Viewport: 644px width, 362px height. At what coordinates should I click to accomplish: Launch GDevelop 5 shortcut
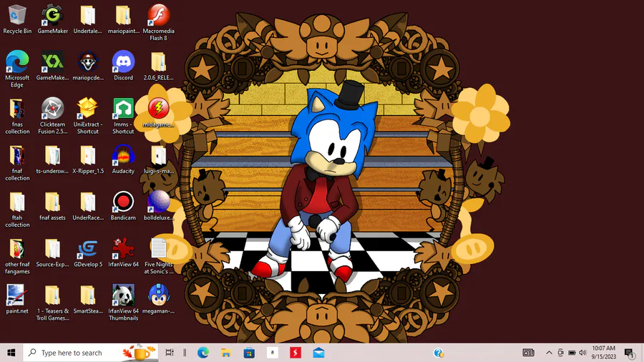88,253
